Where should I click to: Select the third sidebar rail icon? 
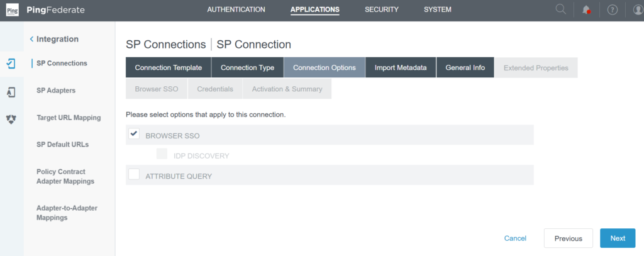pos(11,119)
